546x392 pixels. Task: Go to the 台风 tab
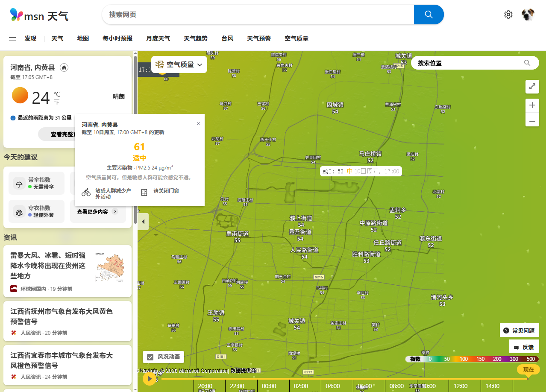[x=227, y=38]
